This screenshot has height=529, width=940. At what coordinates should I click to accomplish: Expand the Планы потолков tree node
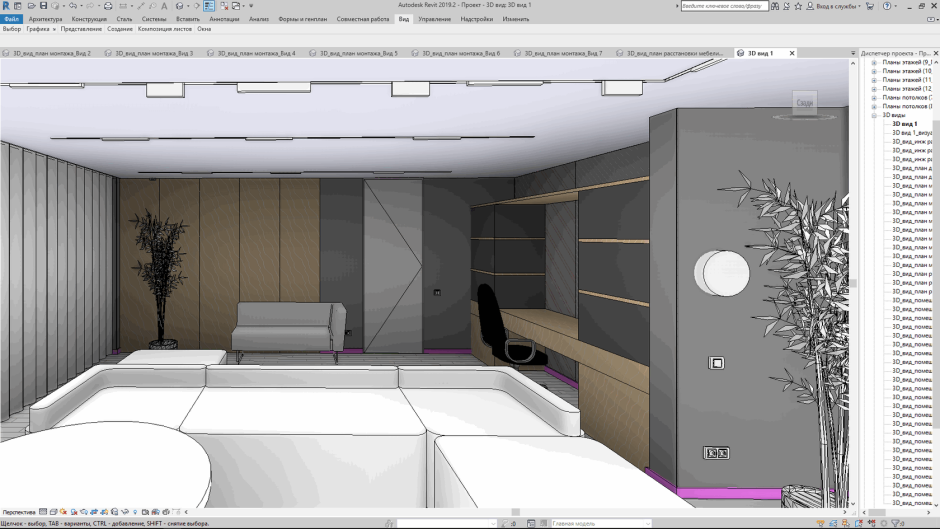(x=874, y=97)
